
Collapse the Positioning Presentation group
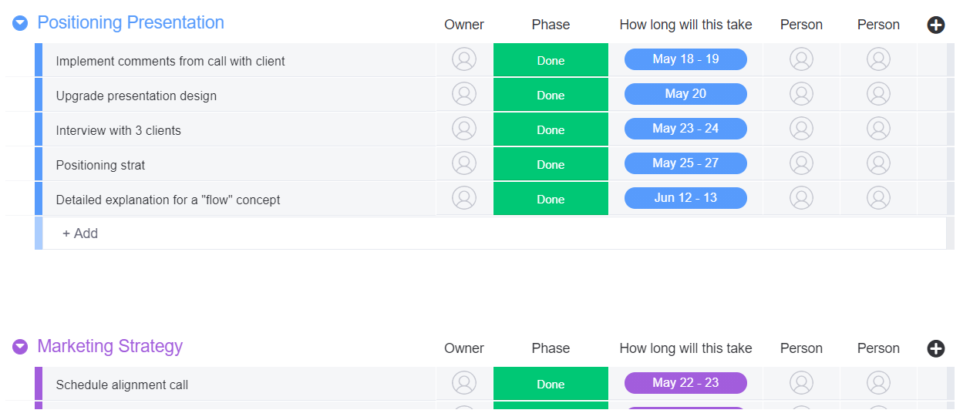(20, 24)
